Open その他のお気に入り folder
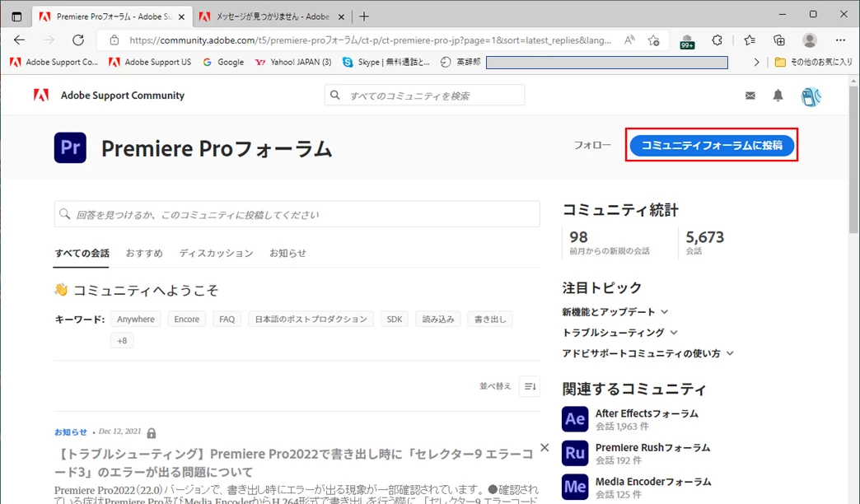The image size is (860, 504). click(814, 62)
